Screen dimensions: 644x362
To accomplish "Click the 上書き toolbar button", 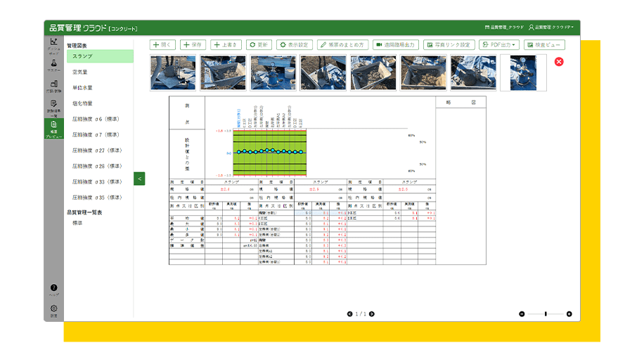I will pos(226,45).
